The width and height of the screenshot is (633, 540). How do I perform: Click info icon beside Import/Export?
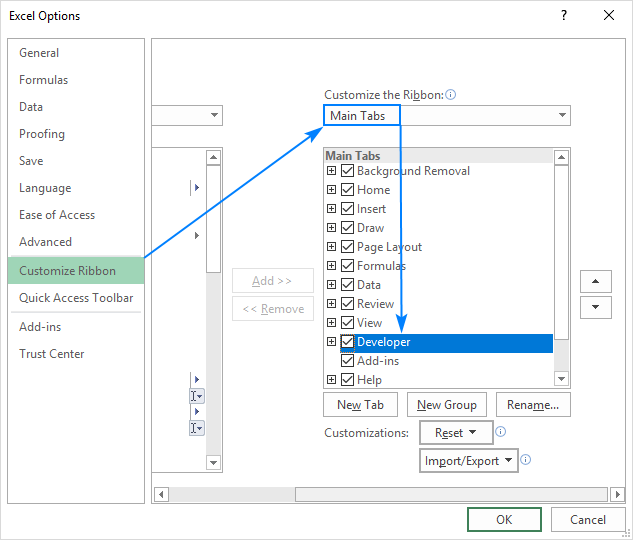pos(525,461)
